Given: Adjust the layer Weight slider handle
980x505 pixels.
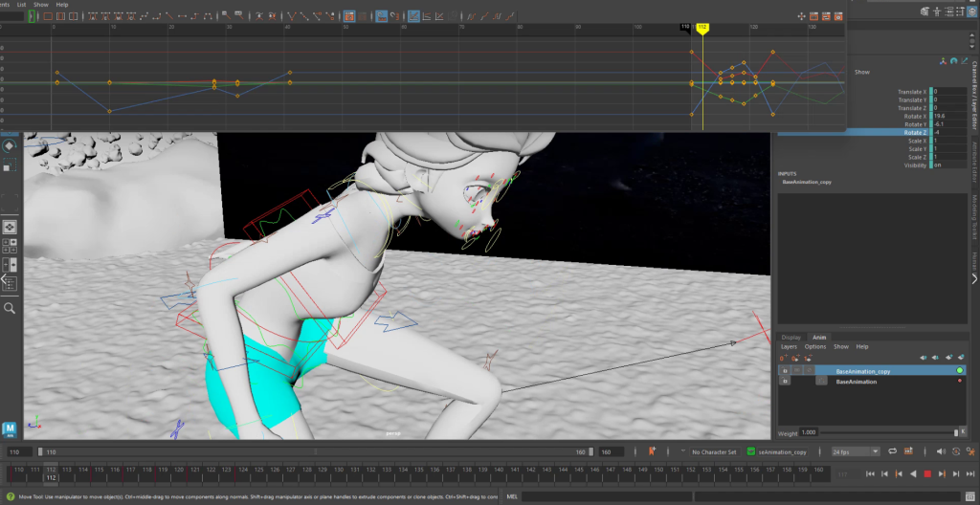Looking at the screenshot, I should coord(956,432).
